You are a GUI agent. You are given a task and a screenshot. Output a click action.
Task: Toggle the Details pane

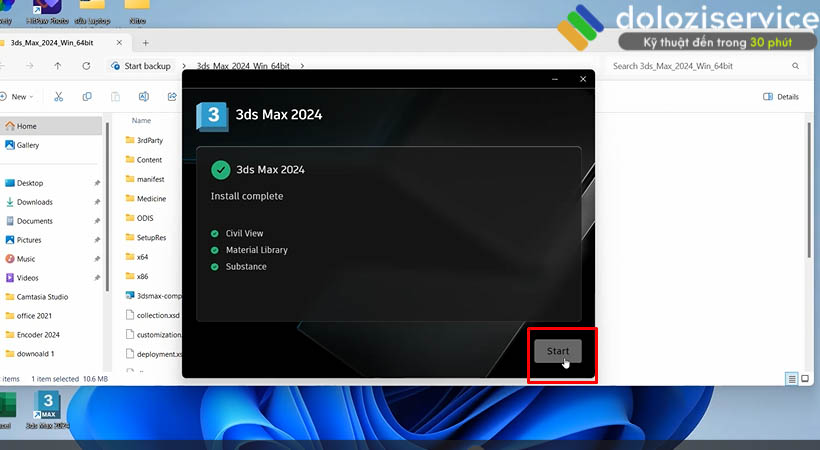click(781, 97)
